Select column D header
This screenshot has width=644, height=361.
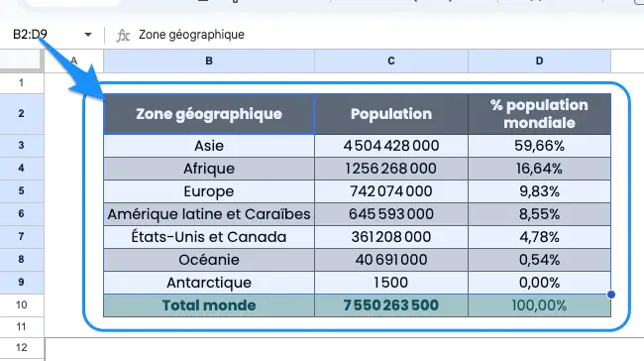[539, 60]
